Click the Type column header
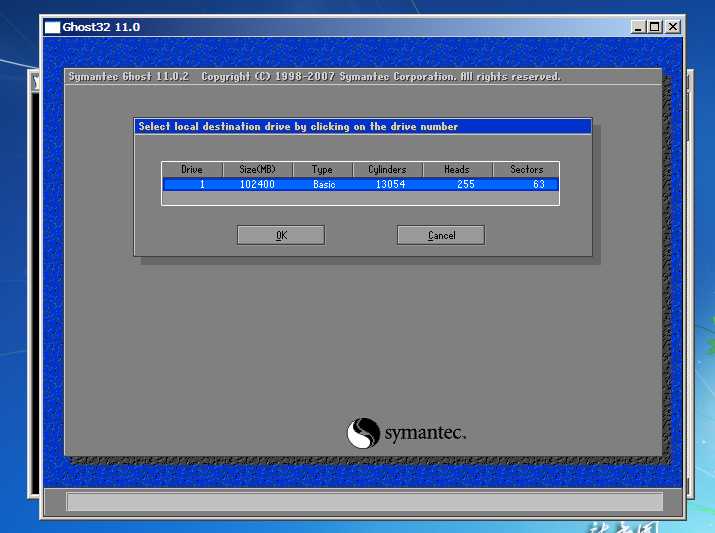This screenshot has width=715, height=533. (322, 169)
